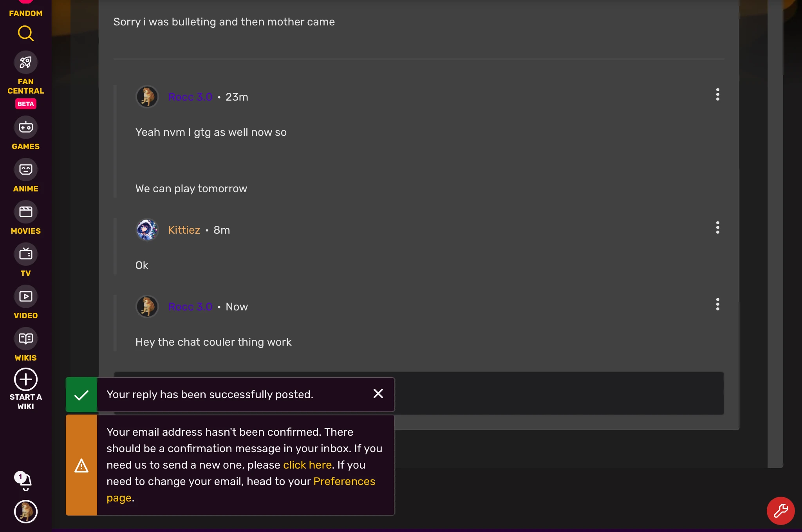This screenshot has height=532, width=802.
Task: Open Fan Central rocket icon
Action: click(x=25, y=63)
